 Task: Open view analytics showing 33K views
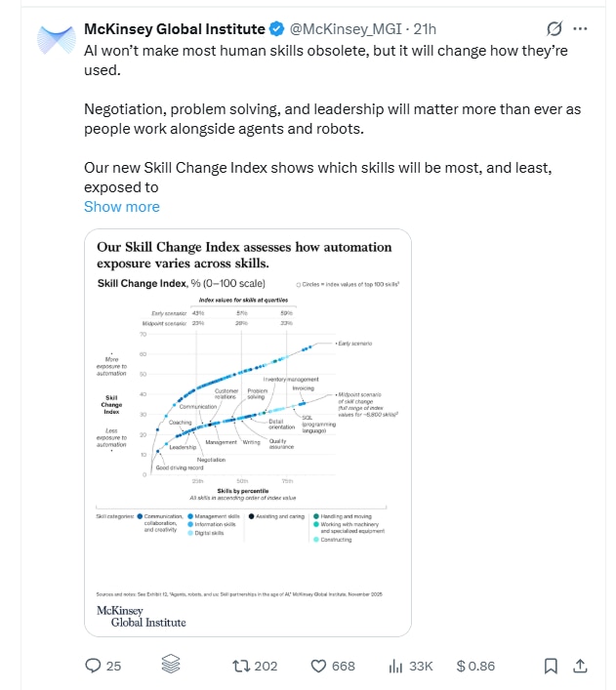[396, 666]
